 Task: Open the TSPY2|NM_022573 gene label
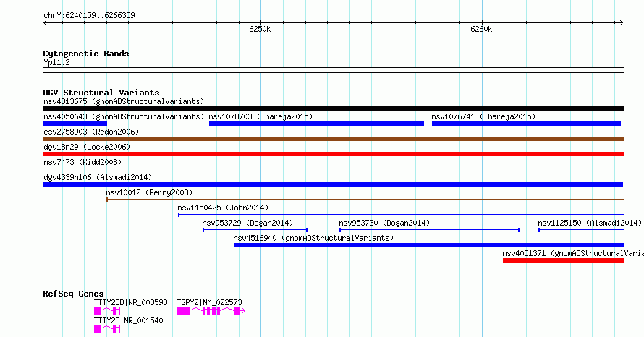point(209,302)
